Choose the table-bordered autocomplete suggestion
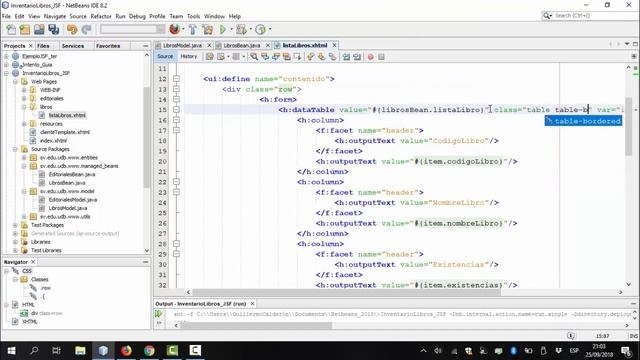The height and width of the screenshot is (360, 640). pos(583,121)
